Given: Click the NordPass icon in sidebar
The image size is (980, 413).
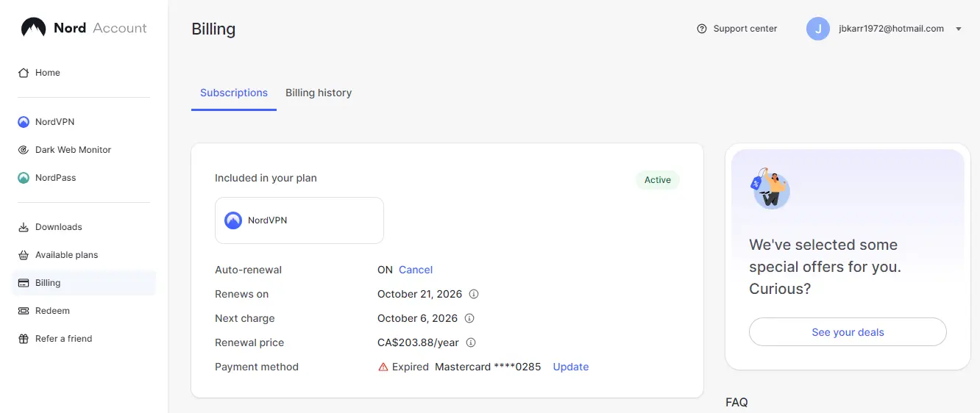Looking at the screenshot, I should pyautogui.click(x=24, y=178).
